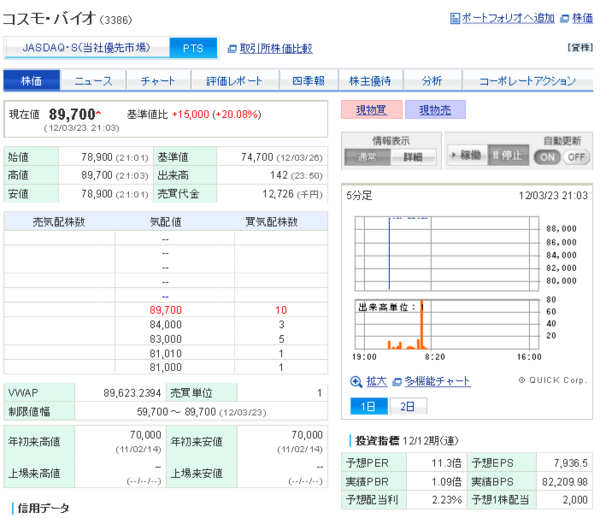Click the 基準値 value 74,700

click(x=257, y=157)
